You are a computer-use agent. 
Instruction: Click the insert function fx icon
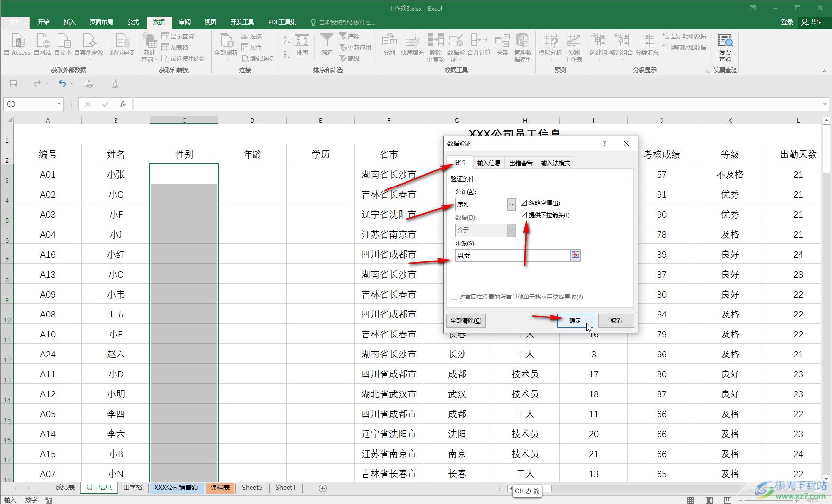point(123,104)
